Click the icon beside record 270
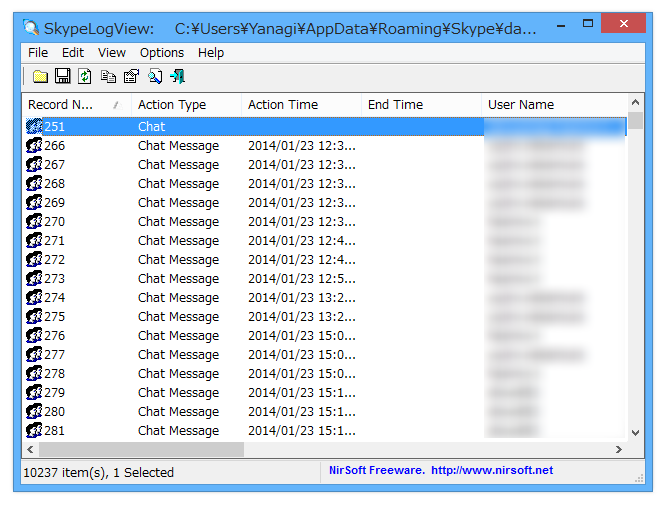670x511 pixels. (34, 221)
